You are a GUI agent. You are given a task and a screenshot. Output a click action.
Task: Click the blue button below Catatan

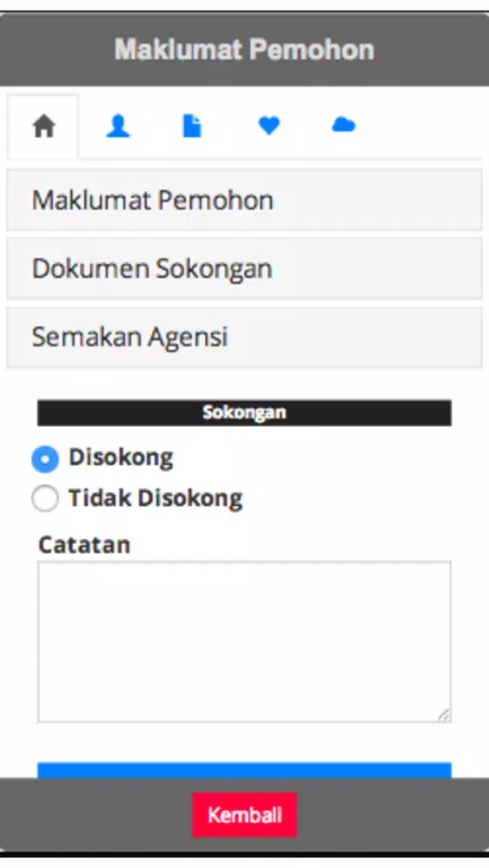(244, 770)
